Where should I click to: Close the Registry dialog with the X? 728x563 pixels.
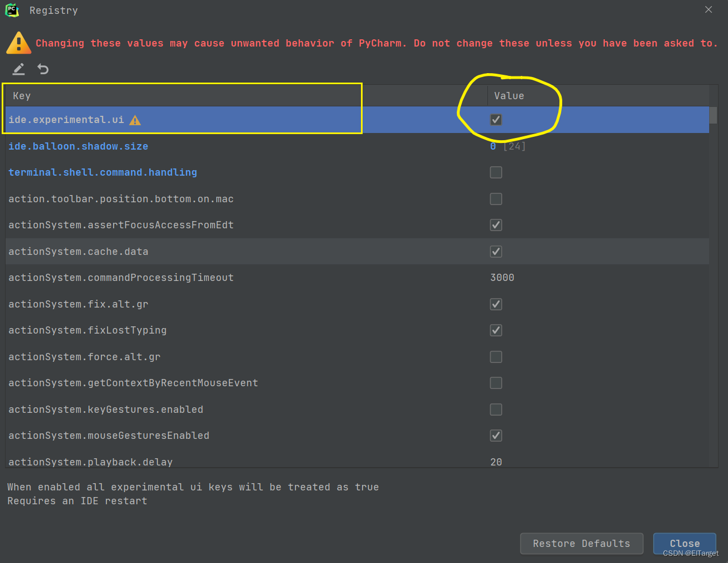(709, 9)
